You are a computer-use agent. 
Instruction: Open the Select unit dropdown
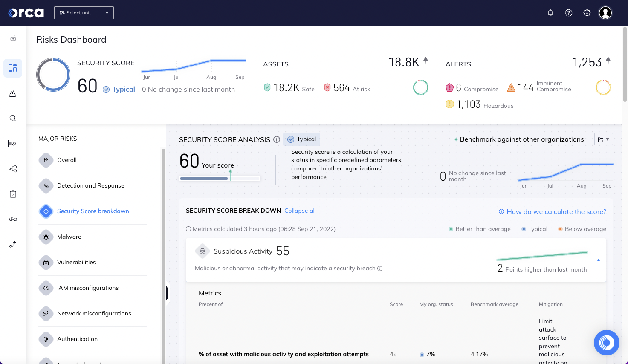[84, 12]
